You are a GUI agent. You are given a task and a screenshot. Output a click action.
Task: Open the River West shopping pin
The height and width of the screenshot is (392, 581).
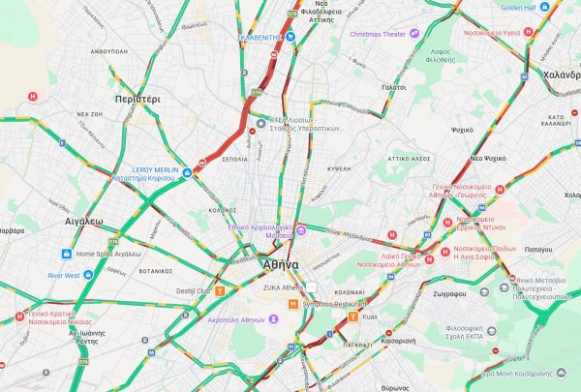[88, 275]
